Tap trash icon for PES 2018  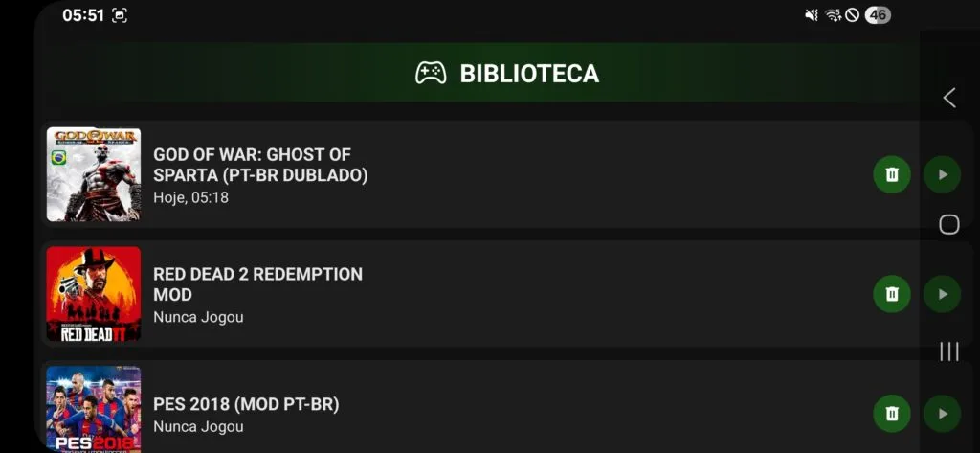(x=892, y=414)
